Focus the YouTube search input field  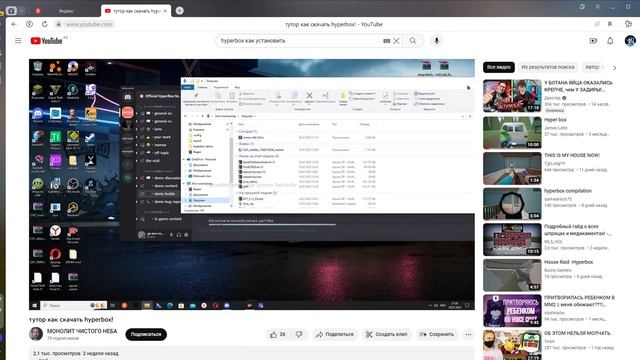coord(300,41)
